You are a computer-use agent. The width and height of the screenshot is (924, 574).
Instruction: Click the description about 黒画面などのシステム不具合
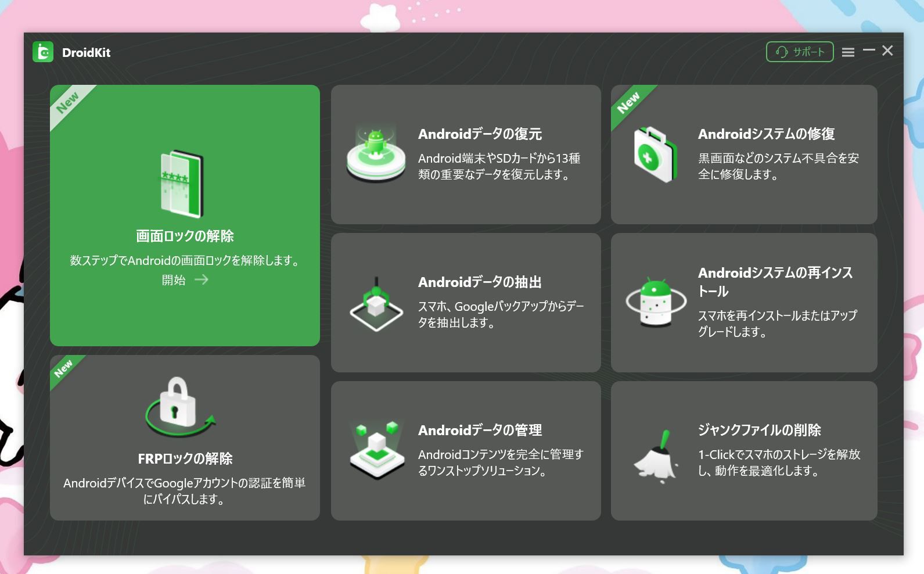pyautogui.click(x=778, y=166)
